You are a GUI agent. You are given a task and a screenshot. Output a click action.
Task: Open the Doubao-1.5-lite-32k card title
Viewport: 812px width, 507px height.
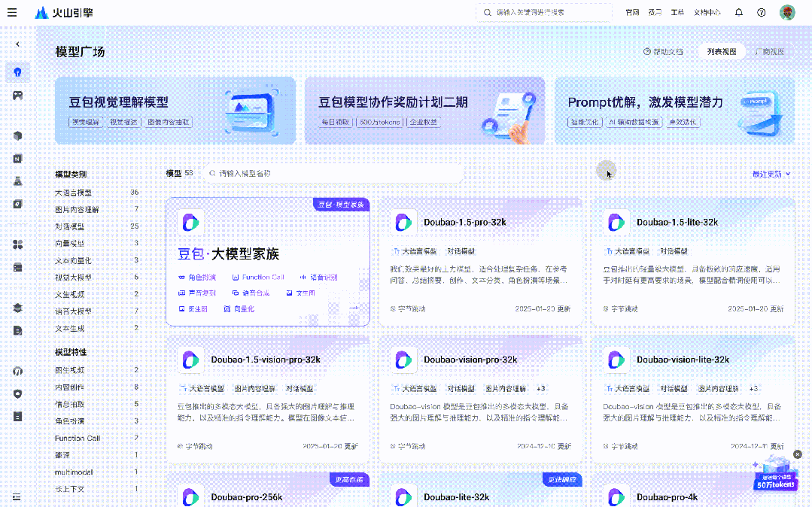pyautogui.click(x=677, y=222)
